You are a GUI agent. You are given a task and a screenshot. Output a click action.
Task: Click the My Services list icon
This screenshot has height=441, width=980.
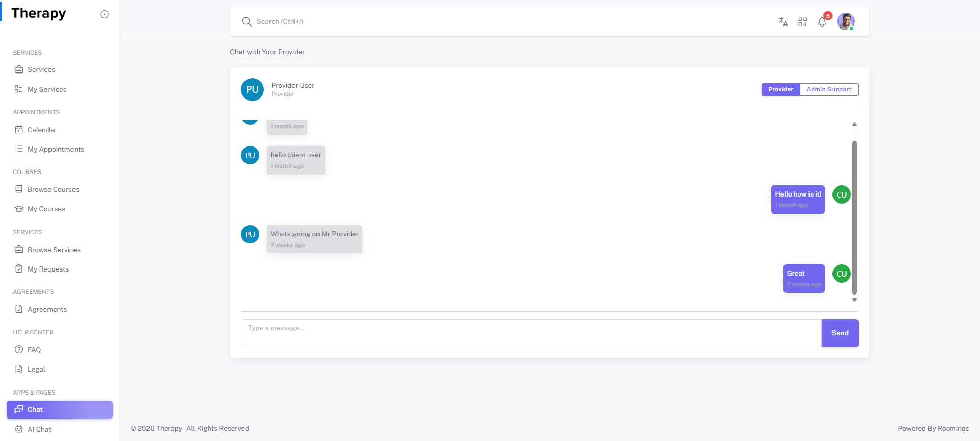point(19,89)
